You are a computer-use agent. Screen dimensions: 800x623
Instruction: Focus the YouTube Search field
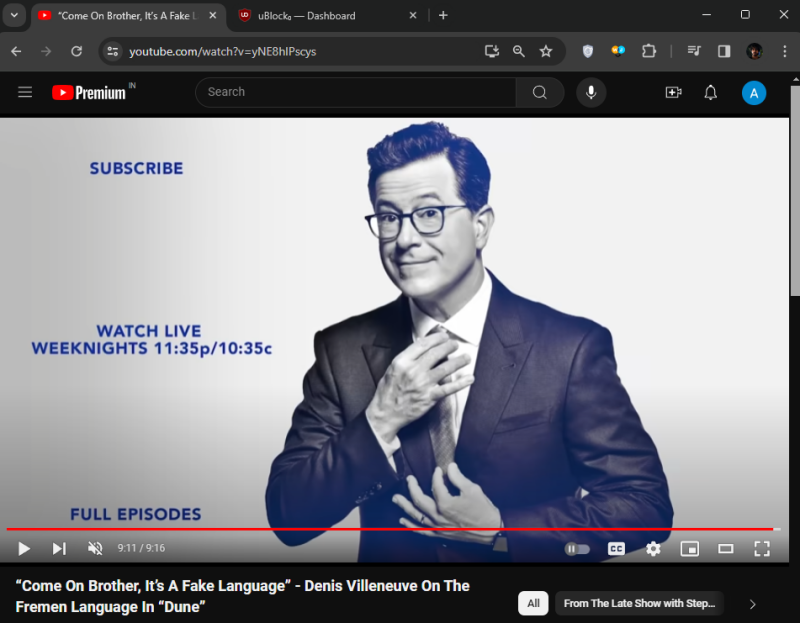(x=356, y=92)
